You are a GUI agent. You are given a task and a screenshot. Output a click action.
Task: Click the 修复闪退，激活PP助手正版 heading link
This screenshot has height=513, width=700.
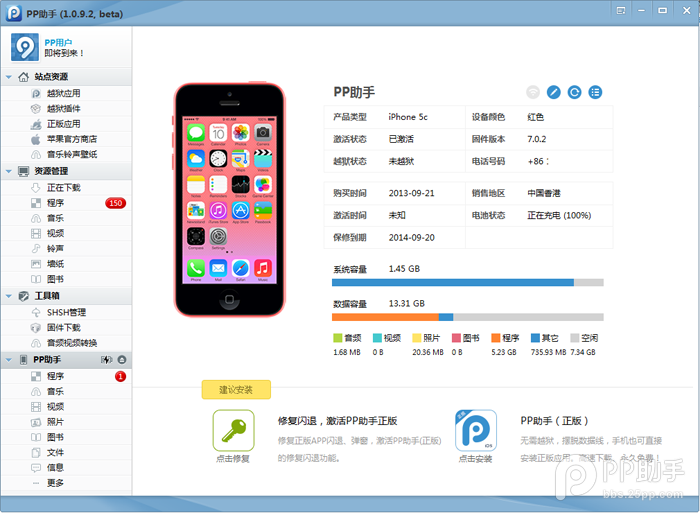click(x=337, y=421)
